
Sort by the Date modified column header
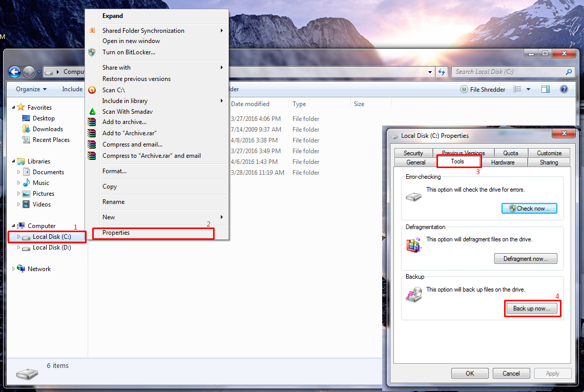pos(259,104)
